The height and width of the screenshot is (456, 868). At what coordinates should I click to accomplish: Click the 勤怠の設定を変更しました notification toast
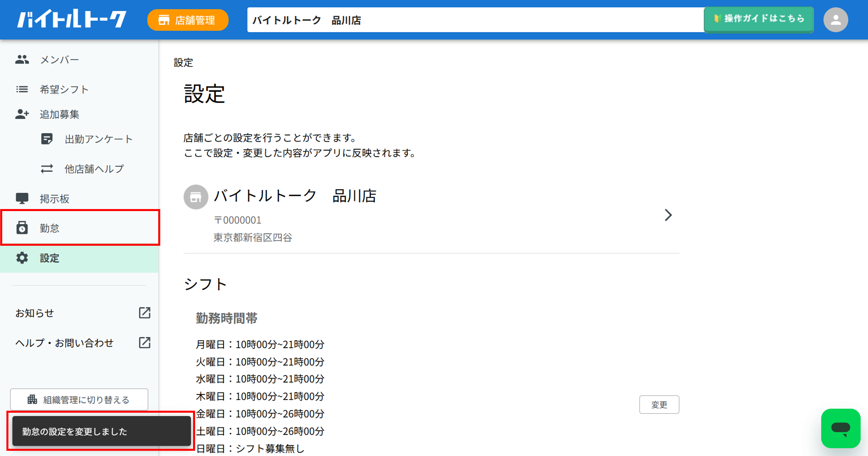(101, 431)
